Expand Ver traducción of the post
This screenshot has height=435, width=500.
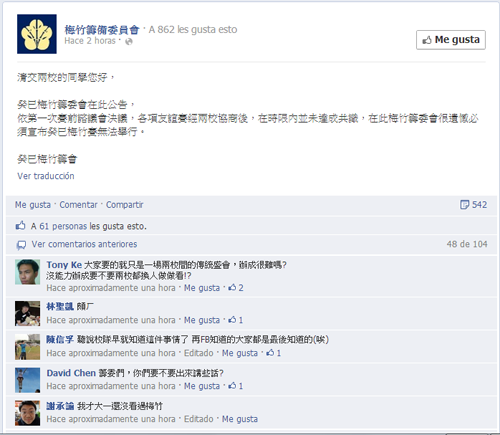point(46,176)
